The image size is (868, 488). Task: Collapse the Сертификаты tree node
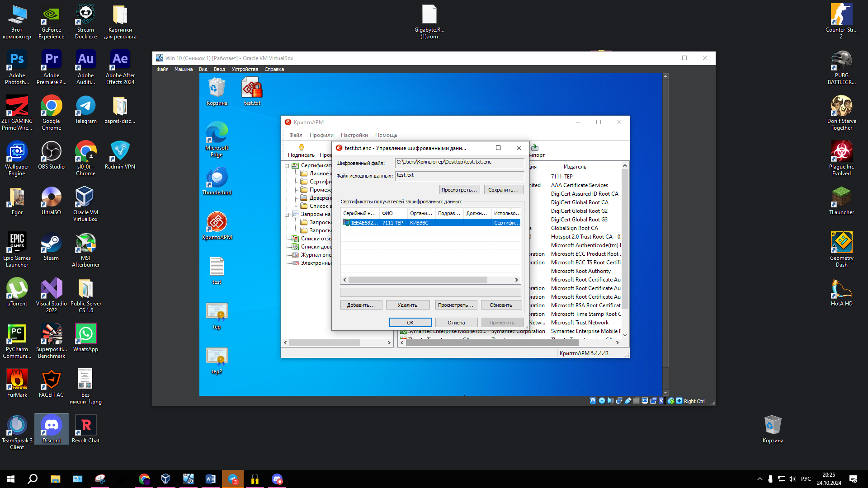287,166
